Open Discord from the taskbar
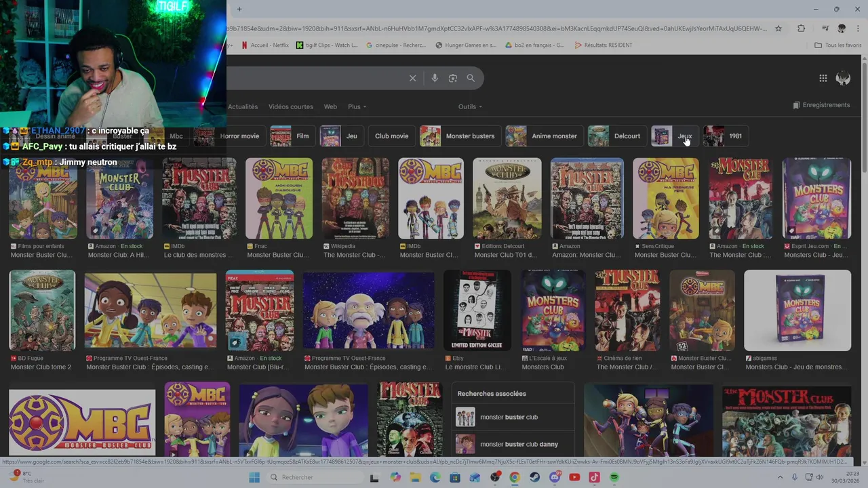This screenshot has width=868, height=488. (x=555, y=477)
